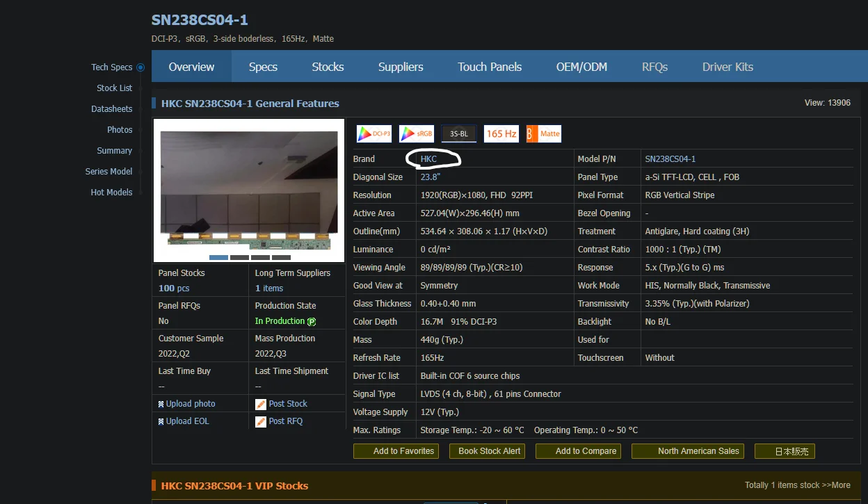This screenshot has height=504, width=868.
Task: Open the Driver Kits tab
Action: click(x=728, y=67)
